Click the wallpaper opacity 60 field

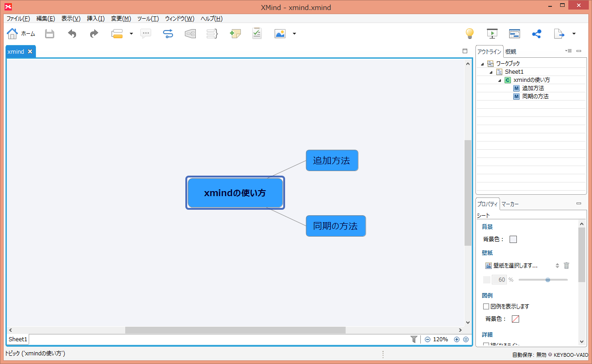tap(500, 280)
